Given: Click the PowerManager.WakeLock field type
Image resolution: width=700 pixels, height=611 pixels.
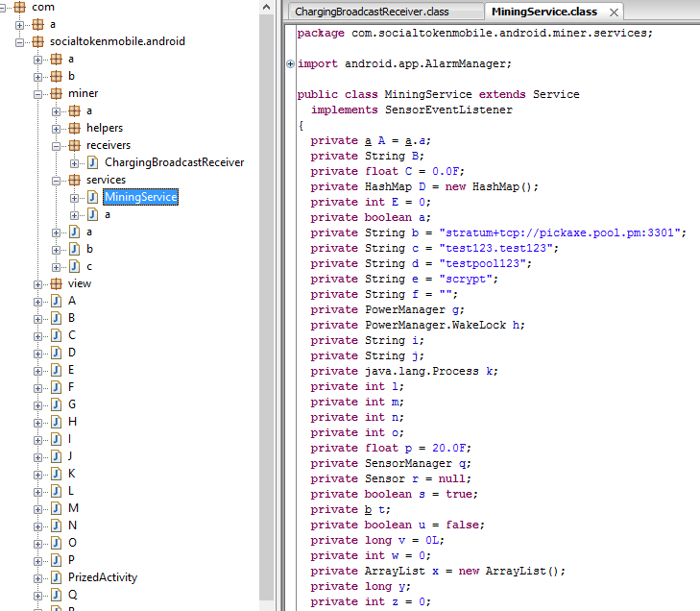Looking at the screenshot, I should click(x=436, y=325).
